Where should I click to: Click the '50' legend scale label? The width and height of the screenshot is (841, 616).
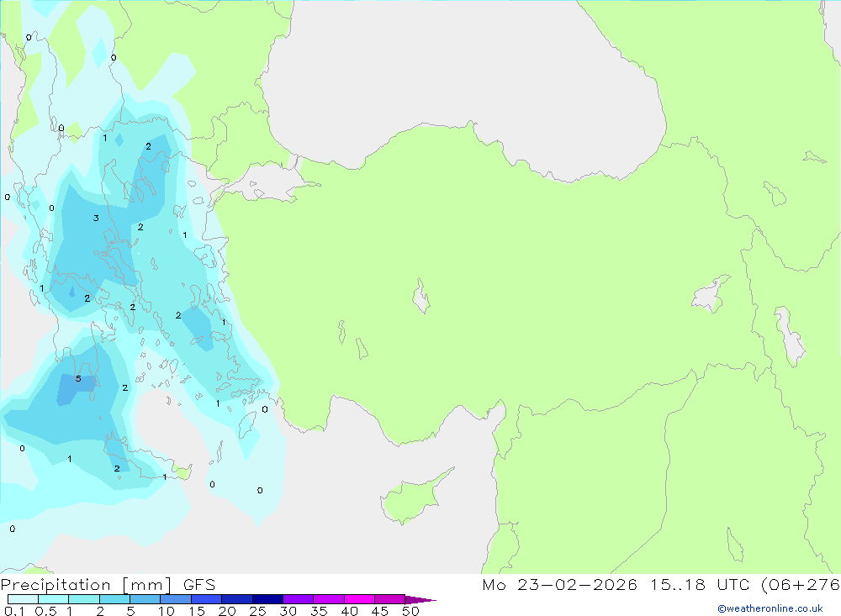pyautogui.click(x=410, y=611)
